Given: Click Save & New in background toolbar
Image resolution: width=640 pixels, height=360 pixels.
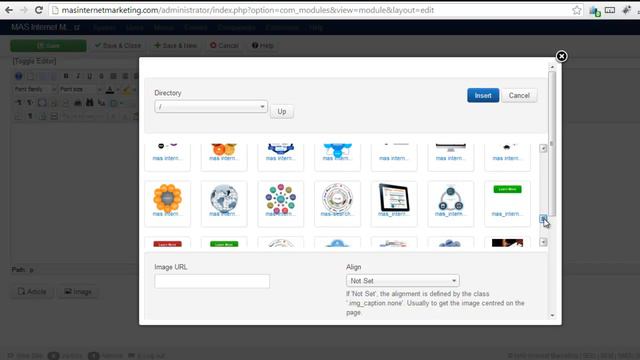Looking at the screenshot, I should [x=176, y=46].
